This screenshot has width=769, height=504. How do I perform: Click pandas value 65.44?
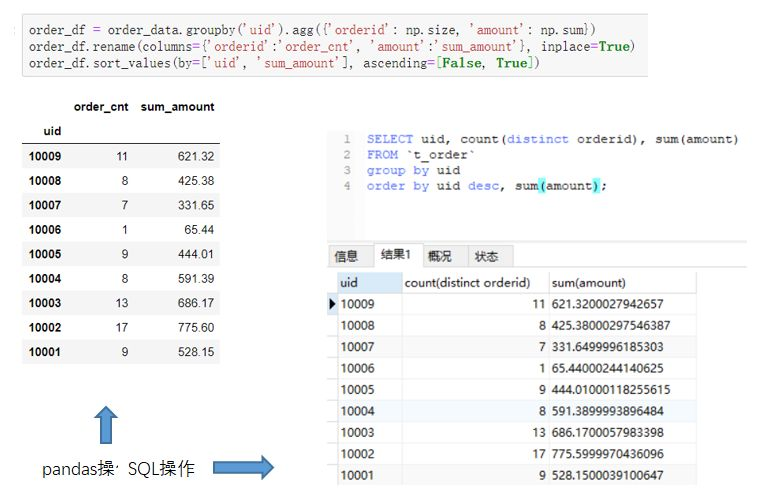pos(199,230)
